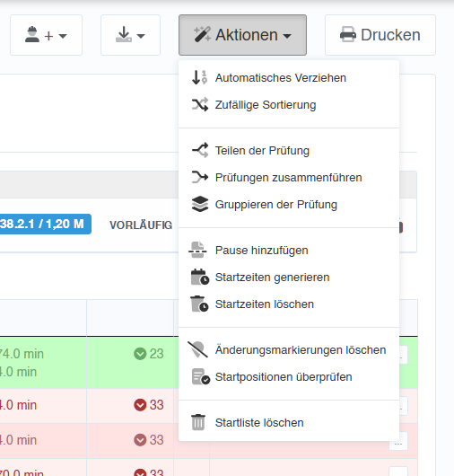Click the crossed bell icon beside Änderungsmarkierungen löschen
Image resolution: width=454 pixels, height=476 pixels.
(x=197, y=349)
